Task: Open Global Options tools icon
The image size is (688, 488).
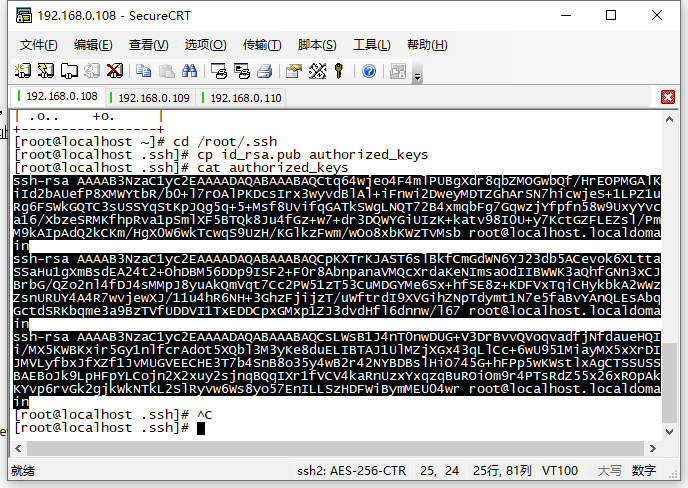Action: pyautogui.click(x=317, y=71)
